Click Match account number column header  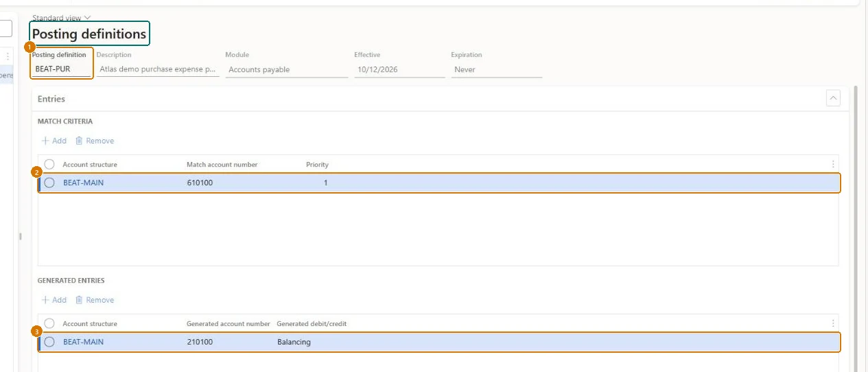pyautogui.click(x=222, y=165)
